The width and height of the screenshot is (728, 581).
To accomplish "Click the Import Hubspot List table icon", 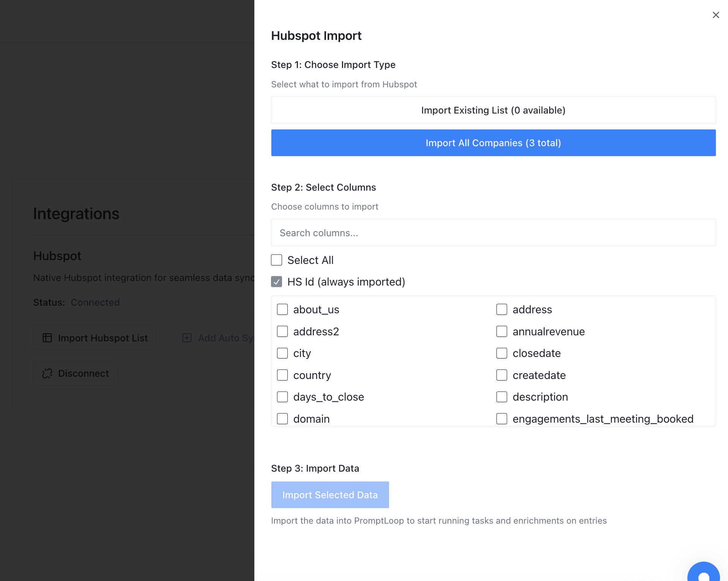I will 47,338.
